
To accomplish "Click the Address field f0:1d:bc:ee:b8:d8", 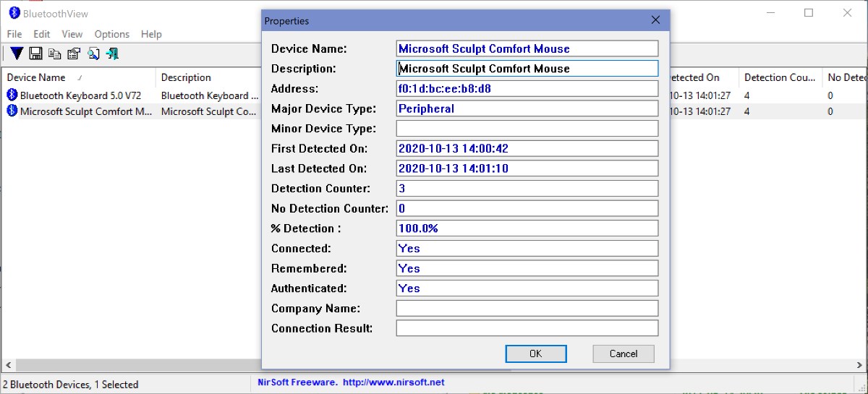I will [x=527, y=88].
